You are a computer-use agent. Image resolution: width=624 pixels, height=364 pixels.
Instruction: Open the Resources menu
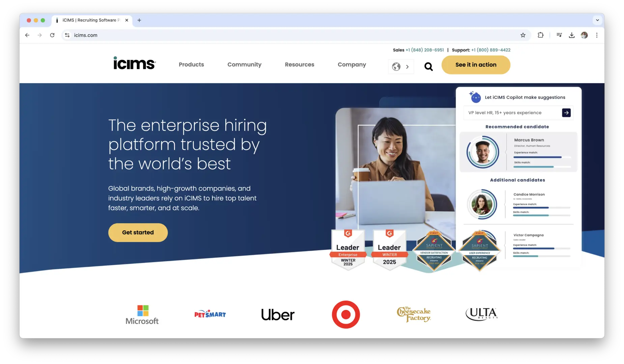tap(299, 64)
